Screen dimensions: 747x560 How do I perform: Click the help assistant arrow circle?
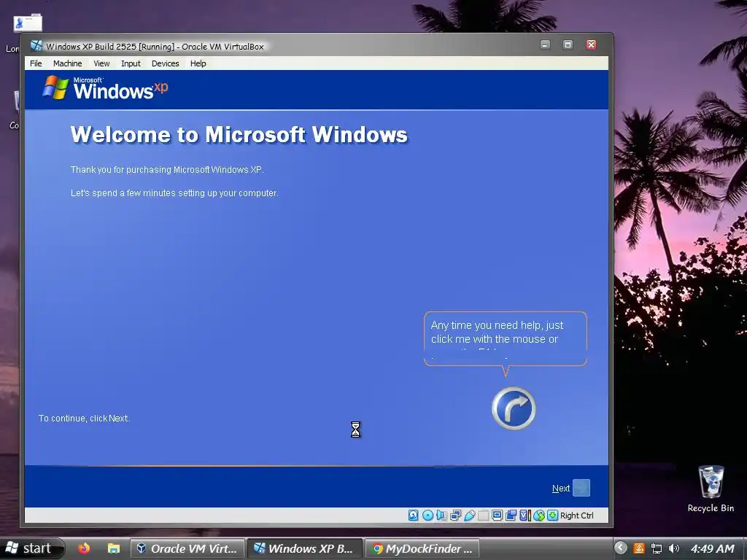[x=514, y=408]
